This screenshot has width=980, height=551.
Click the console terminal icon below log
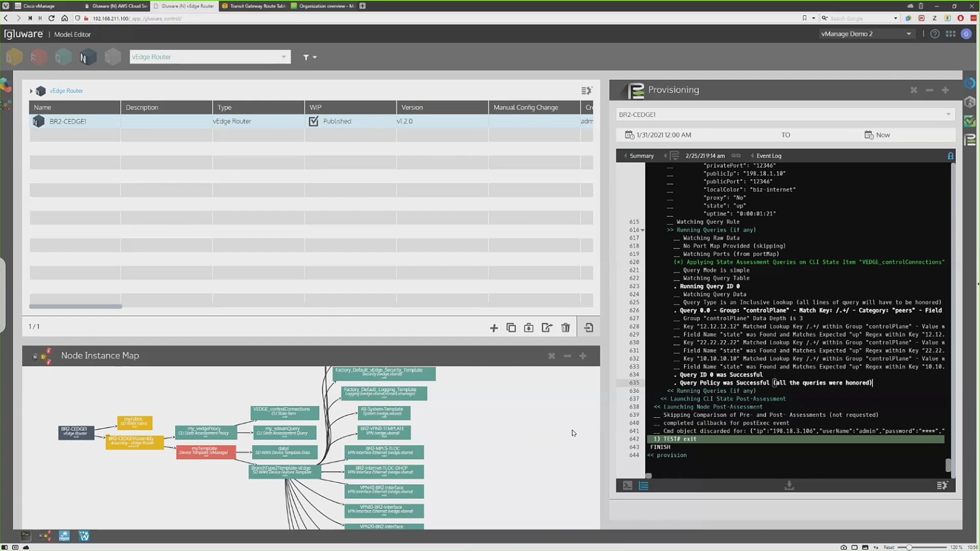click(627, 485)
